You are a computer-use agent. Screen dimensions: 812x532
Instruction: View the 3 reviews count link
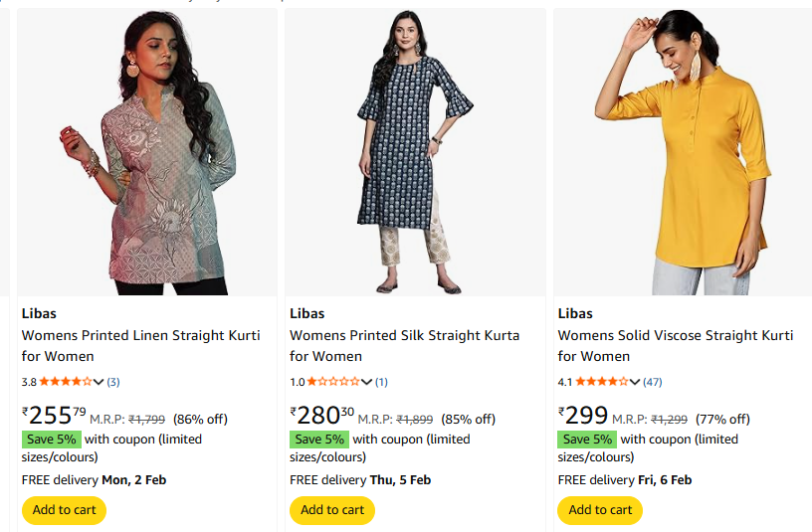pyautogui.click(x=113, y=382)
